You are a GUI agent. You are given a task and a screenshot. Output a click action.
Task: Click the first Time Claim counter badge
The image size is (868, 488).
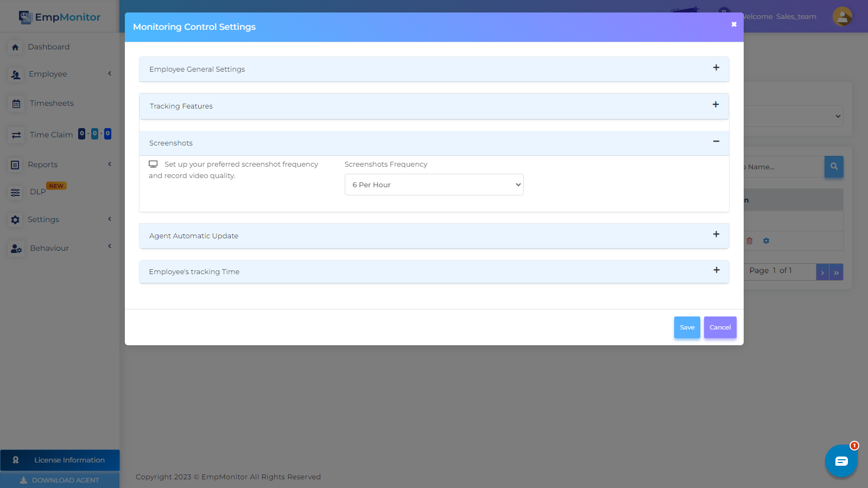coord(82,134)
